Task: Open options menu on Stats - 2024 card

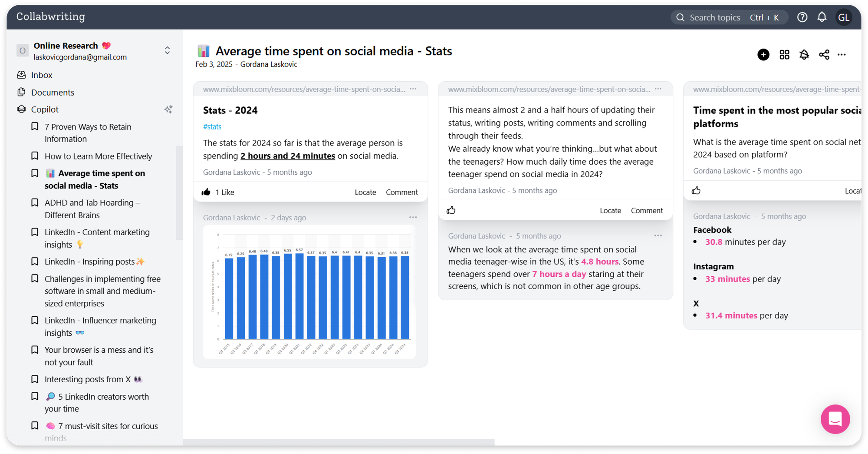Action: coord(413,89)
